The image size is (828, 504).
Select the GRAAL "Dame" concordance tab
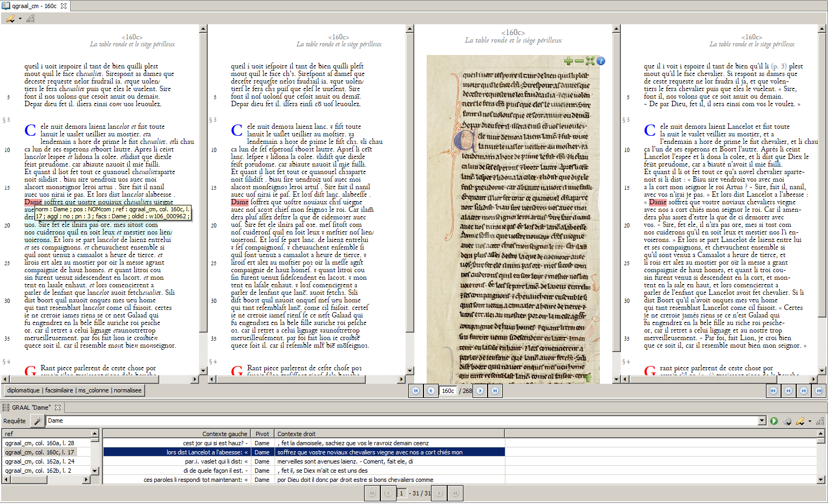point(31,408)
